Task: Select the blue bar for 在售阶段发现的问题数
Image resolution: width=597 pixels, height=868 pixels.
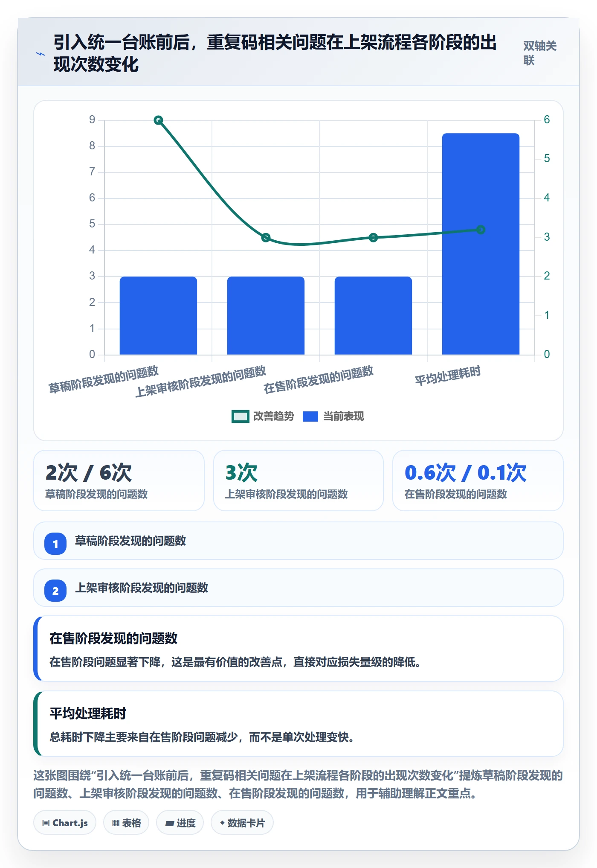Action: click(373, 315)
